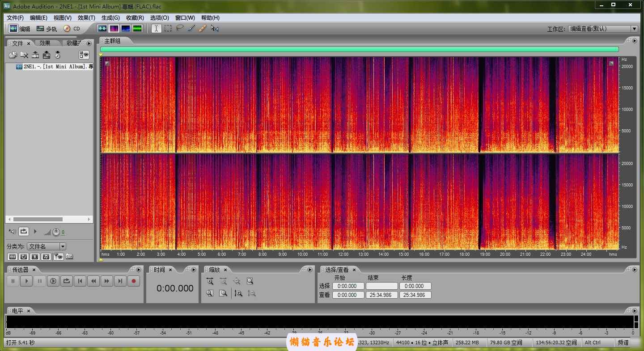Show the waveform display view
This screenshot has width=644, height=351.
102,28
